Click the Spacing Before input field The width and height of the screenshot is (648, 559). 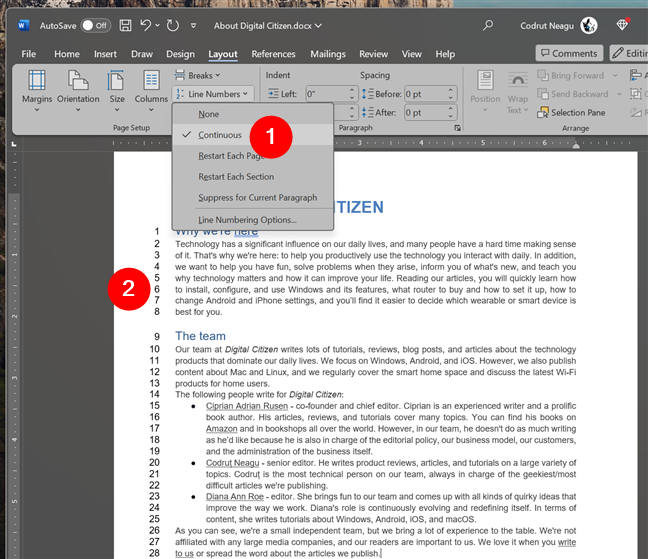425,94
